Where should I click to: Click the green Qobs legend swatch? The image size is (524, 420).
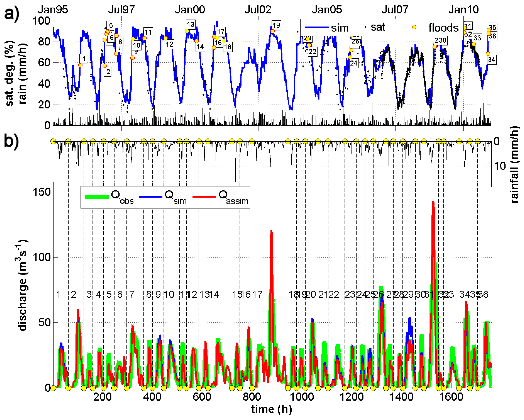(x=97, y=197)
